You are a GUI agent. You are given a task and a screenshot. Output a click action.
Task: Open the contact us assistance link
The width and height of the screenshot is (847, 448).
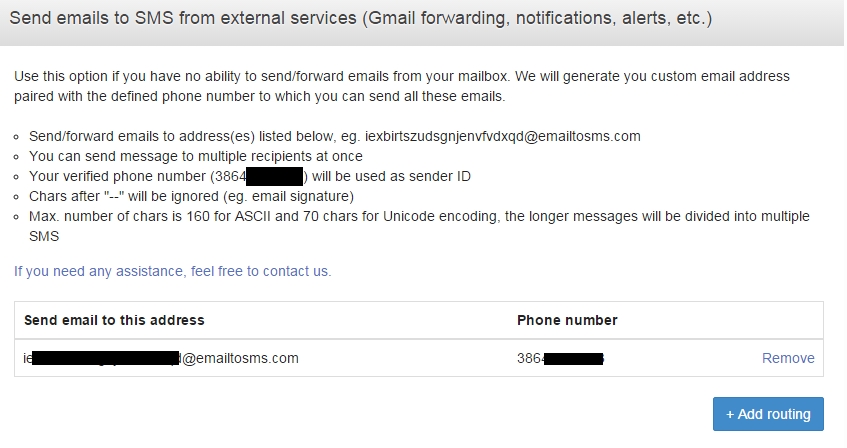[x=172, y=271]
